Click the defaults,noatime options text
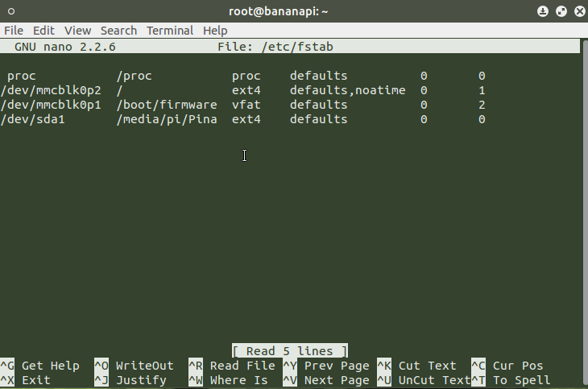This screenshot has height=389, width=588. (347, 90)
